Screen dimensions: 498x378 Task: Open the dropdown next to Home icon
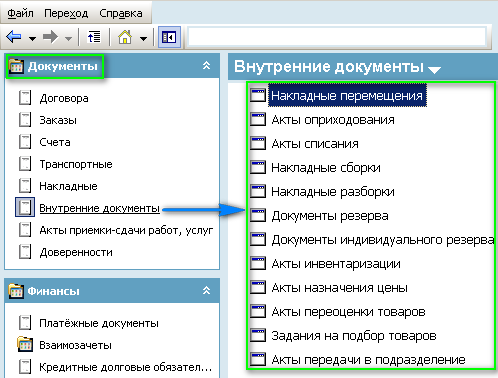(x=143, y=39)
